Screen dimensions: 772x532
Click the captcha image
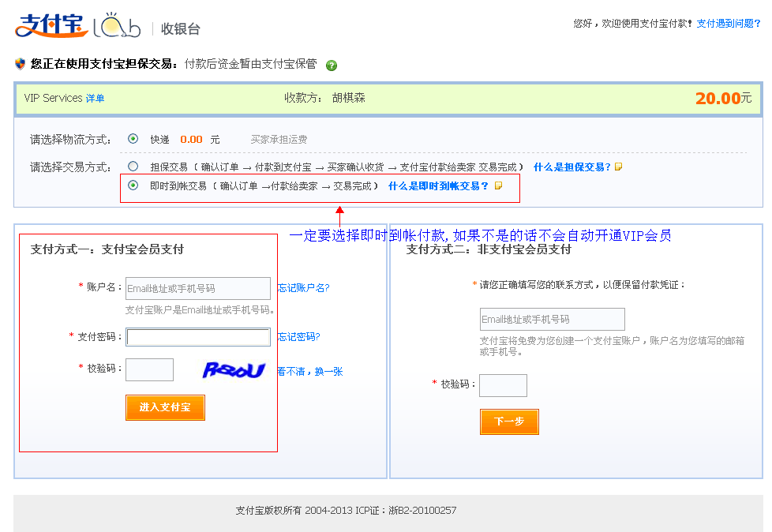click(x=234, y=370)
